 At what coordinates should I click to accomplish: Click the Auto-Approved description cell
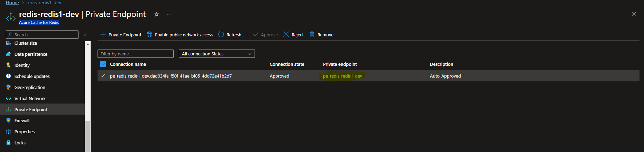click(x=445, y=76)
